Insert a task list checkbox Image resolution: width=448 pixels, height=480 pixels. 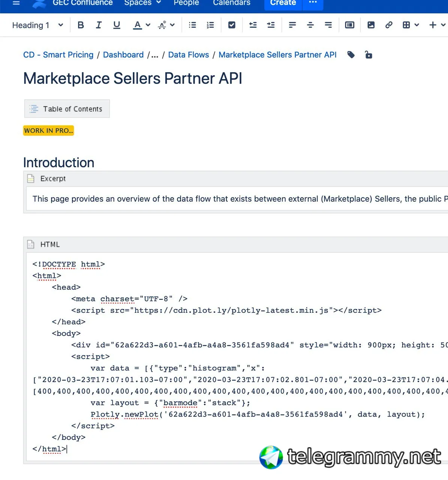tap(232, 25)
